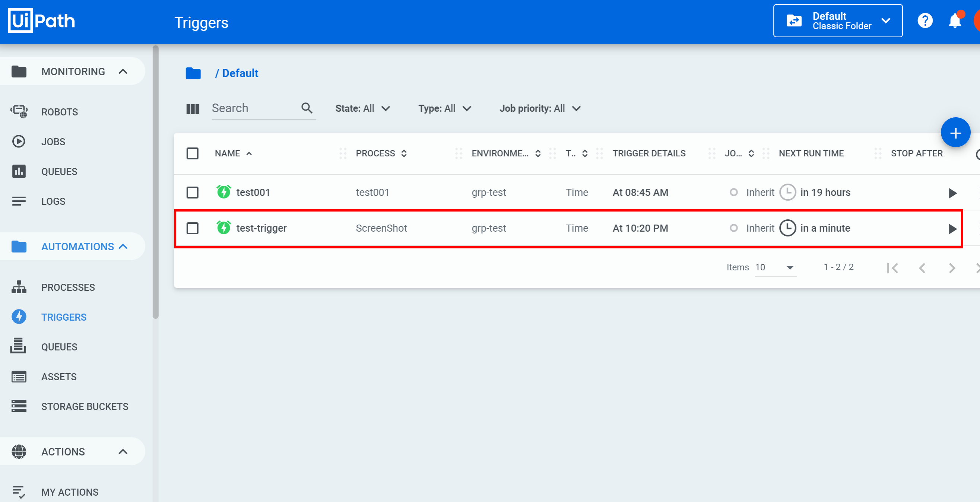The width and height of the screenshot is (980, 502).
Task: Click the column selector icon beside Search
Action: [193, 109]
